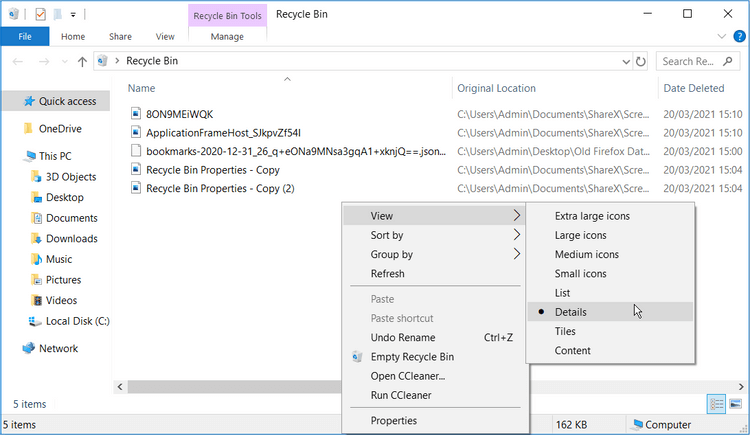Select Local Disk (C:) in sidebar
Viewport: 750px width, 435px height.
[69, 321]
